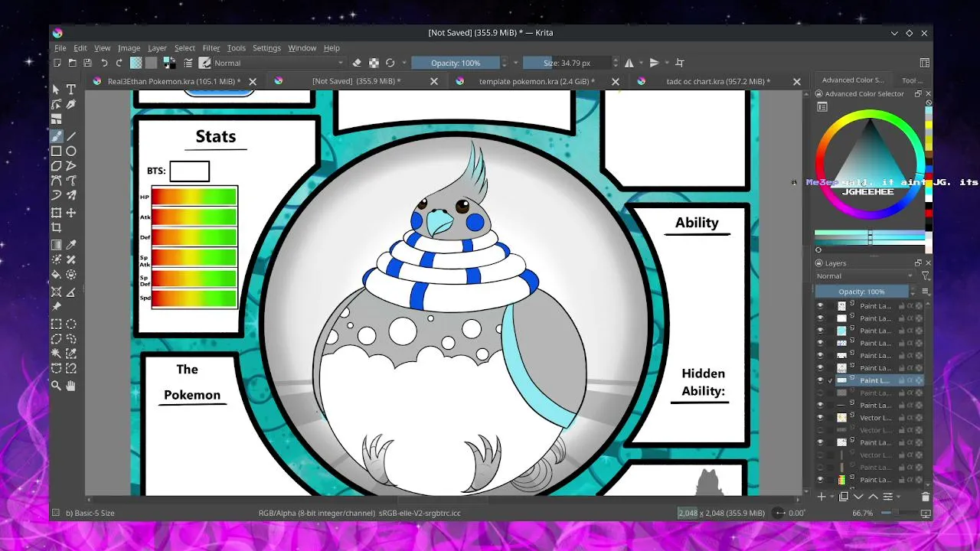
Task: Toggle visibility of the selected Paint layer
Action: [820, 380]
